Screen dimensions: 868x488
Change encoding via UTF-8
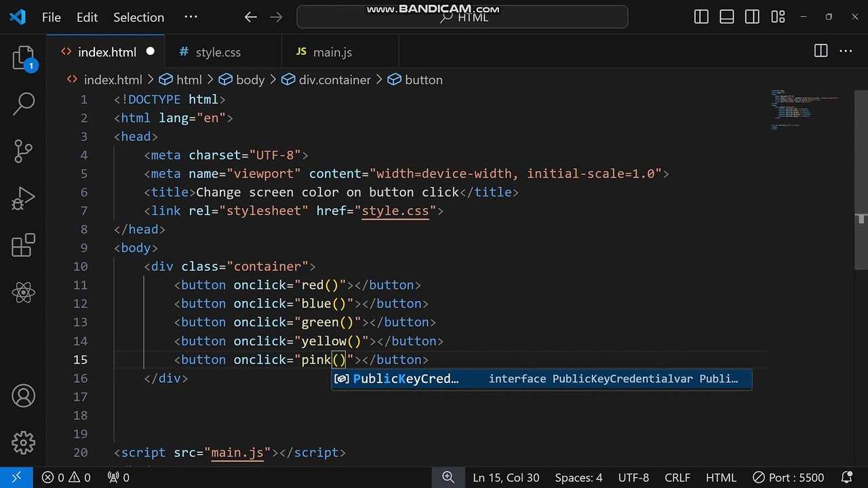(633, 478)
